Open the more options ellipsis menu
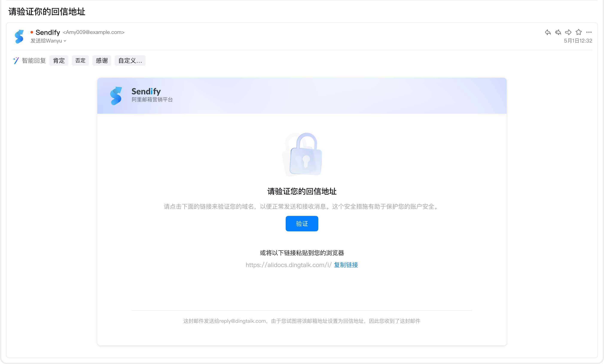This screenshot has height=364, width=604. click(589, 32)
